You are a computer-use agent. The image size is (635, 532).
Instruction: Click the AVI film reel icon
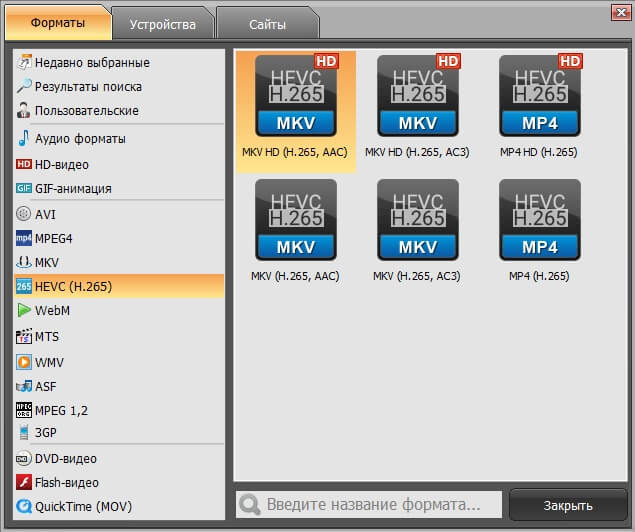pyautogui.click(x=23, y=213)
